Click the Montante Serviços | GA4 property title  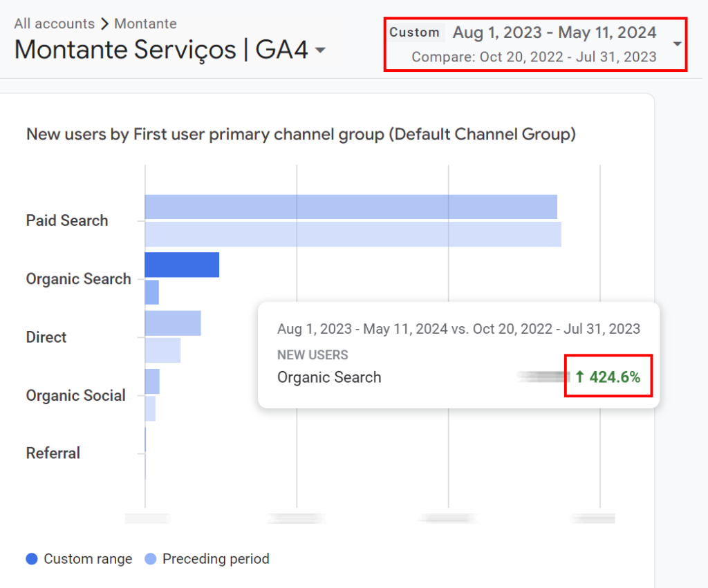coord(161,50)
